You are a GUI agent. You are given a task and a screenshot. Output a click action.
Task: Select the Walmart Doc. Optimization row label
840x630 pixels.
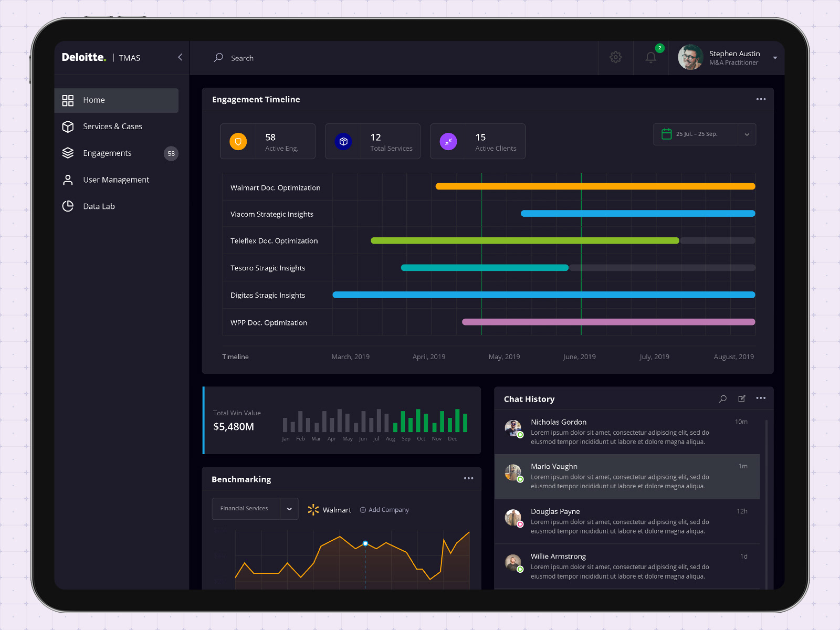click(x=275, y=187)
